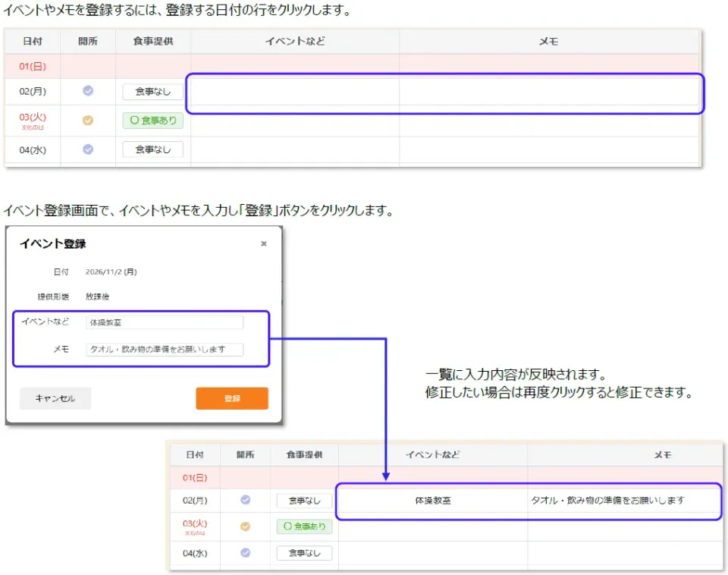The width and height of the screenshot is (728, 575).
Task: Click 食事なし button for 04(水) in top table
Action: 152,149
